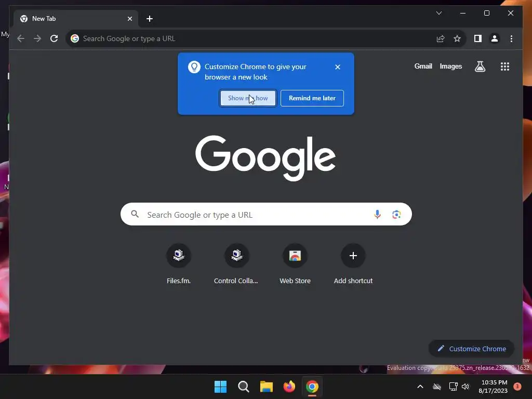532x399 pixels.
Task: Bookmark this tab with the star icon
Action: coord(457,38)
